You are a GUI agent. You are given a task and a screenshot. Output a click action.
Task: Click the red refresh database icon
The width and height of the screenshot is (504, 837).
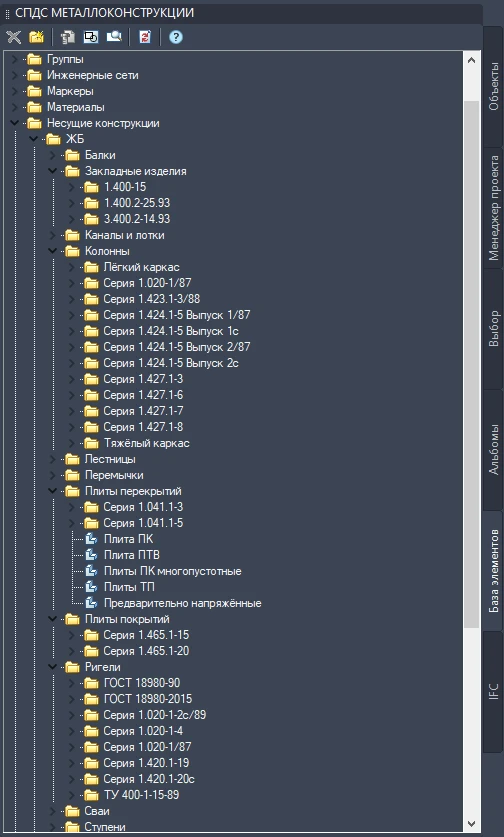tap(145, 37)
